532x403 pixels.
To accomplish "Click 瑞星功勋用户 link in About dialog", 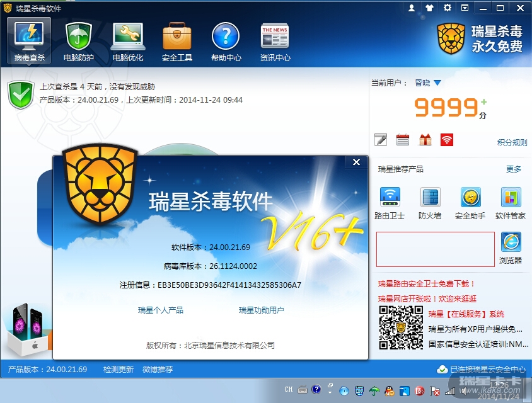I will click(261, 310).
